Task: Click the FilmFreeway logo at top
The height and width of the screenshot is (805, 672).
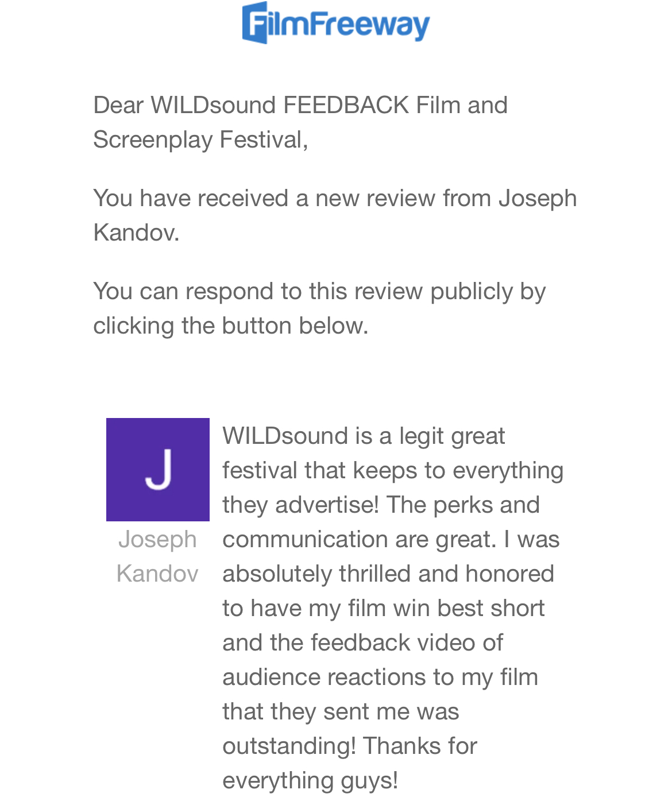Action: [x=336, y=24]
